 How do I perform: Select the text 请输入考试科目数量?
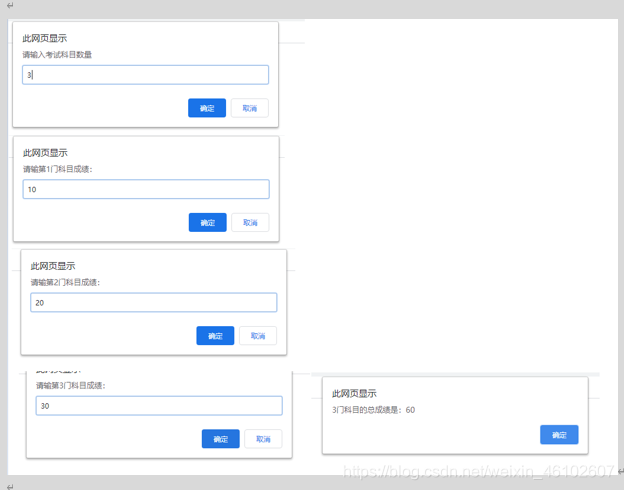coord(57,55)
